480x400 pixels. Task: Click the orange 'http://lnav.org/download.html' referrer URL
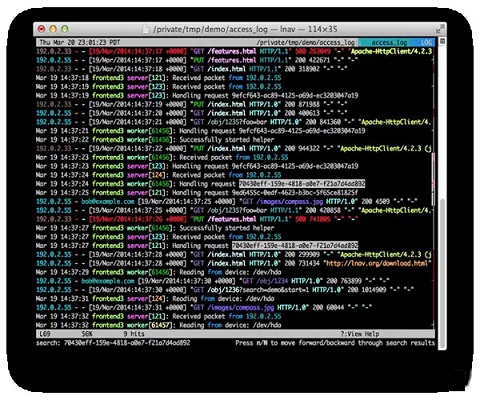(x=377, y=263)
